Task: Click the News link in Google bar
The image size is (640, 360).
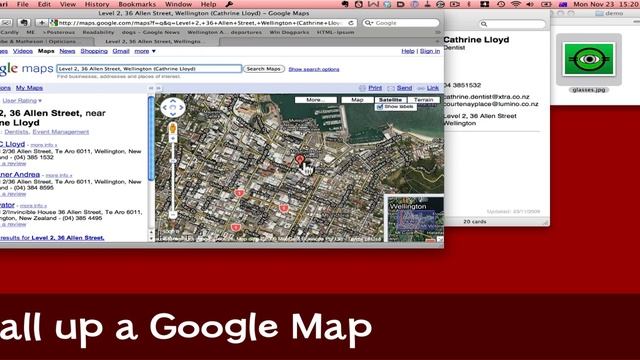Action: [67, 51]
